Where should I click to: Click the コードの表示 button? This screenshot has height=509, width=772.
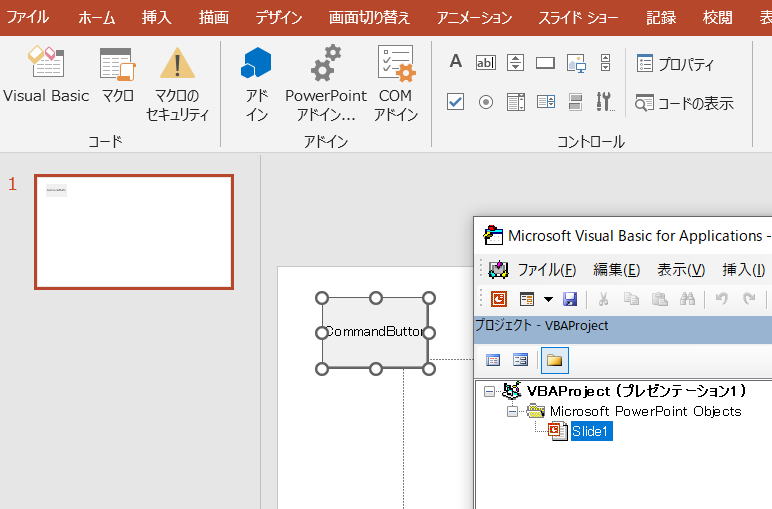tap(684, 102)
